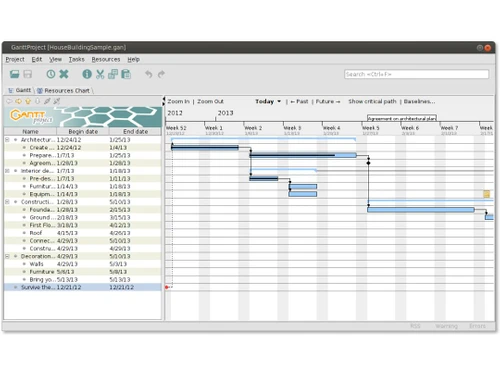Click the link tasks chain icon
This screenshot has width=500, height=375.
tap(47, 101)
